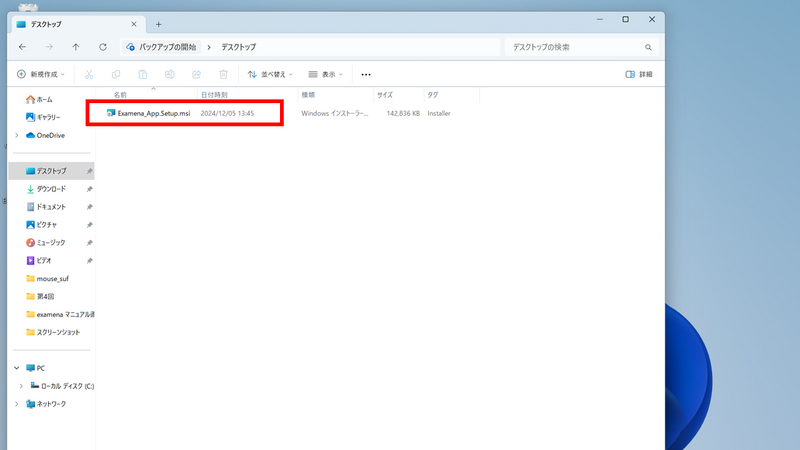This screenshot has height=450, width=800.
Task: Click the search magnifier icon
Action: [x=648, y=47]
